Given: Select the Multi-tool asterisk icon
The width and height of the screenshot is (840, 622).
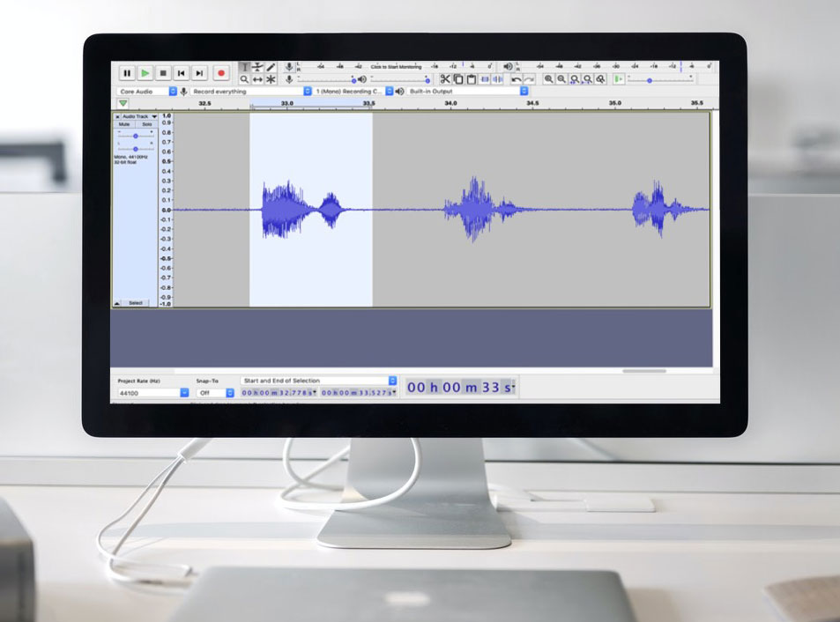Looking at the screenshot, I should click(271, 79).
